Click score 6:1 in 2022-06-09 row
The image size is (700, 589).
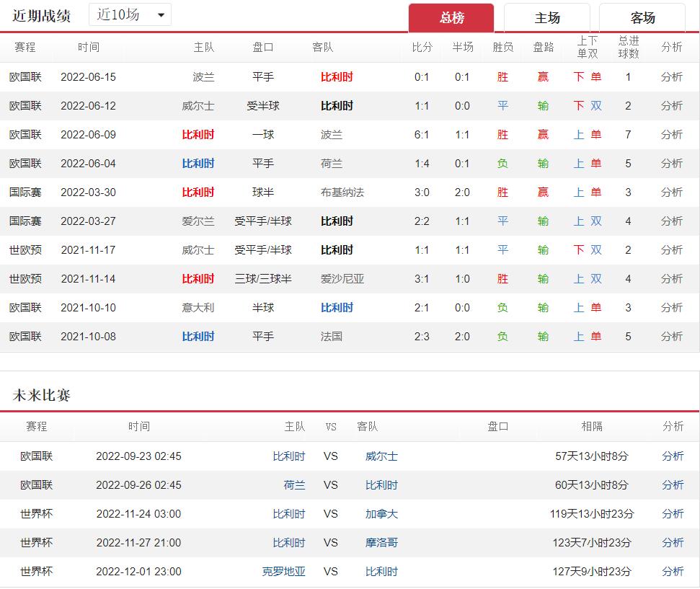(422, 134)
